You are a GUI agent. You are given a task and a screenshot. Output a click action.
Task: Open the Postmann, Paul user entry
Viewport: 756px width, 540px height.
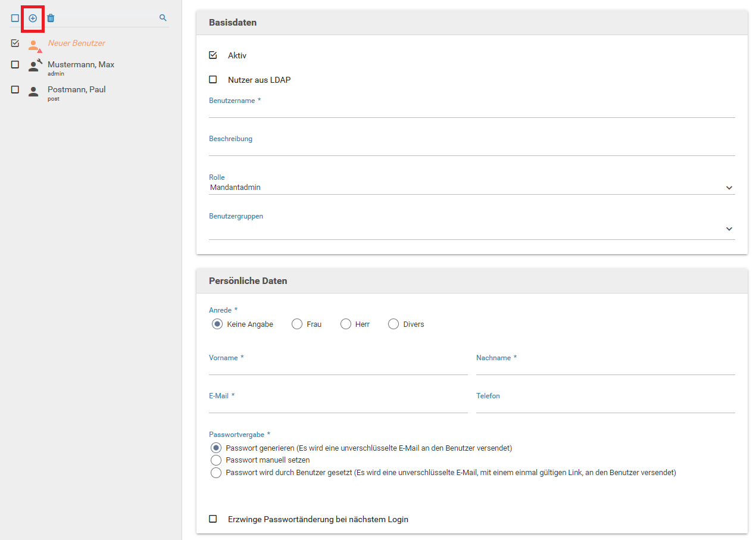pyautogui.click(x=77, y=90)
